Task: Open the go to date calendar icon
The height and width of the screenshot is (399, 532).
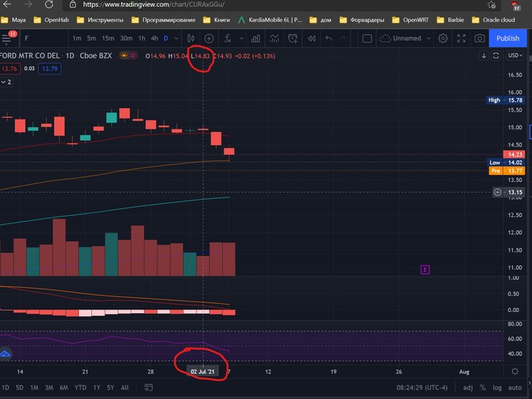Action: pyautogui.click(x=149, y=387)
